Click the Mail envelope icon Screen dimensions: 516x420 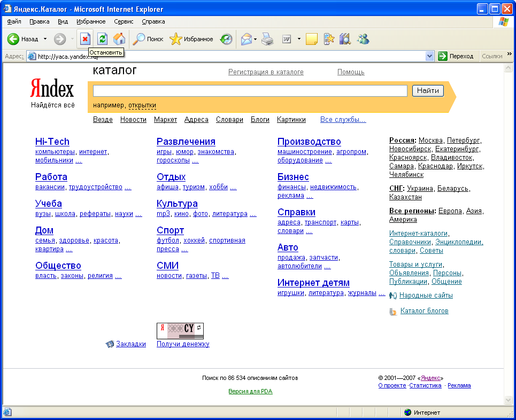coord(246,39)
